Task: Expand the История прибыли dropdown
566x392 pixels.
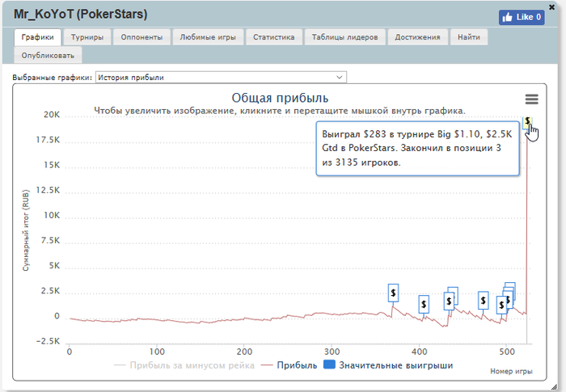Action: [x=221, y=78]
